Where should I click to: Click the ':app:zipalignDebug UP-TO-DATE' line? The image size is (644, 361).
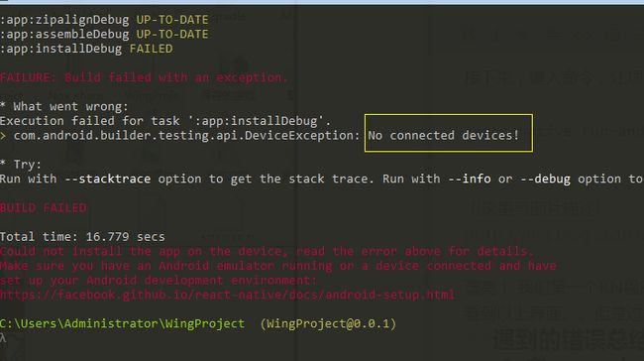[104, 20]
